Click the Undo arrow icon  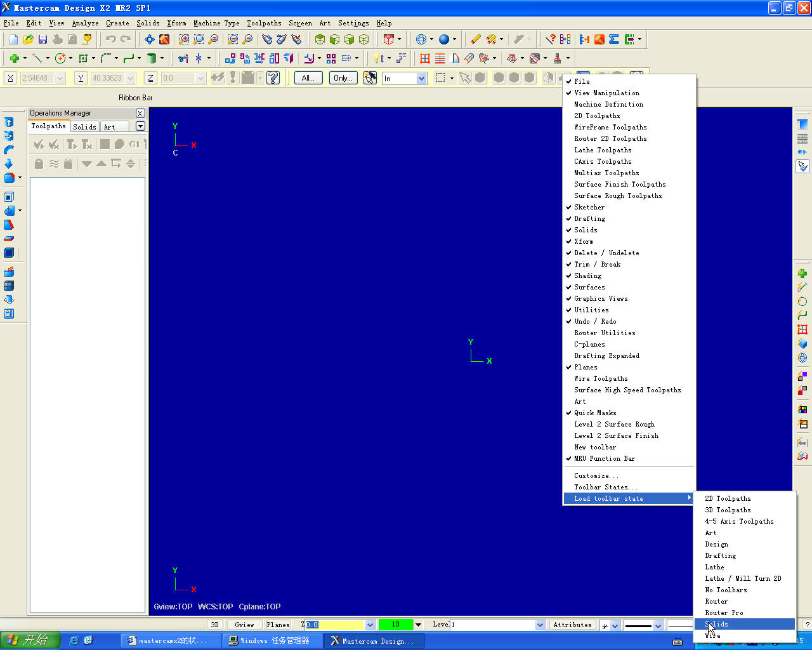click(111, 39)
